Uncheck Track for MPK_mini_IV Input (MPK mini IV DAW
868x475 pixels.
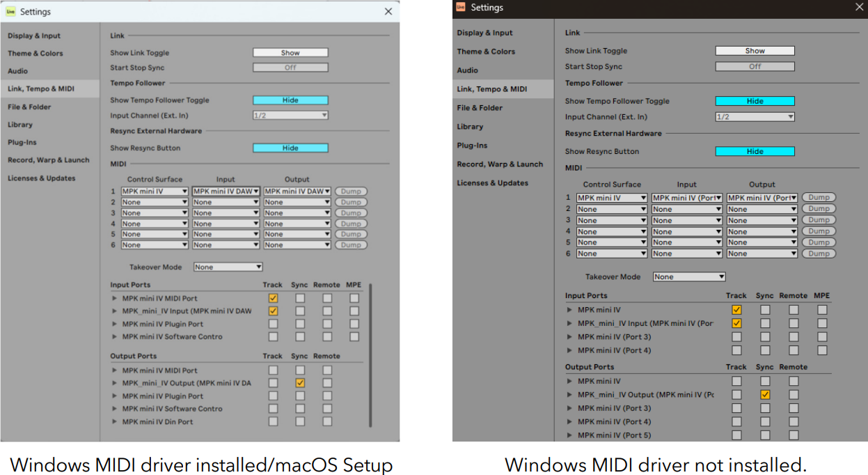tap(273, 311)
